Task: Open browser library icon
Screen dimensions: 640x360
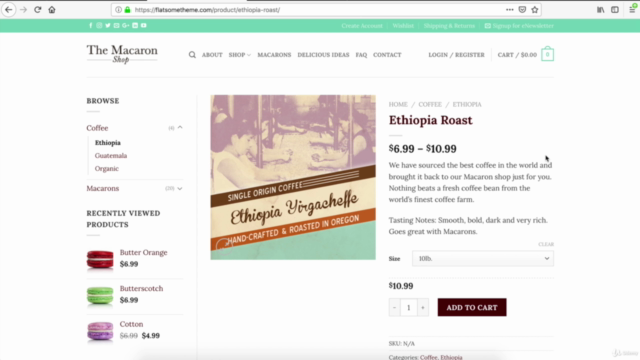Action: [x=600, y=9]
